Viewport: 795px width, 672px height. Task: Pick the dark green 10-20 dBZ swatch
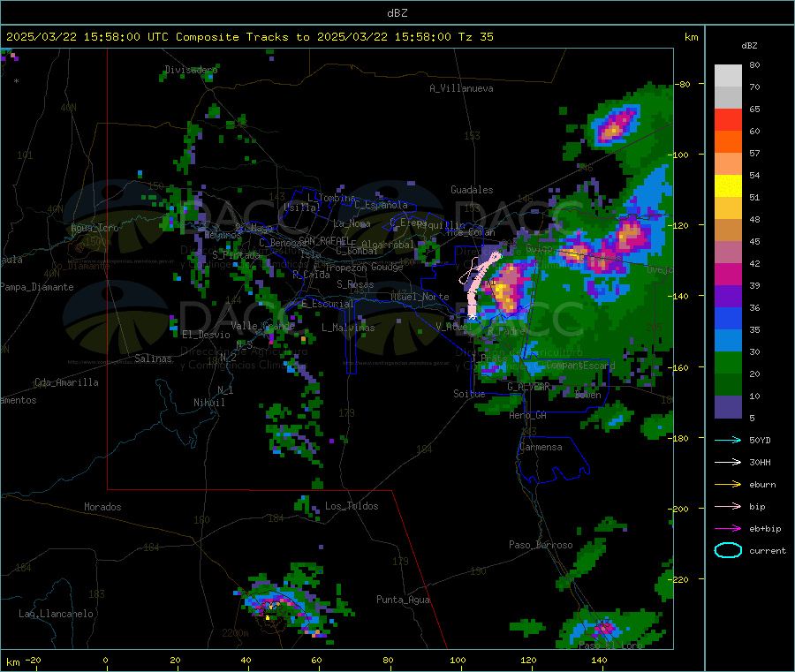tap(728, 385)
